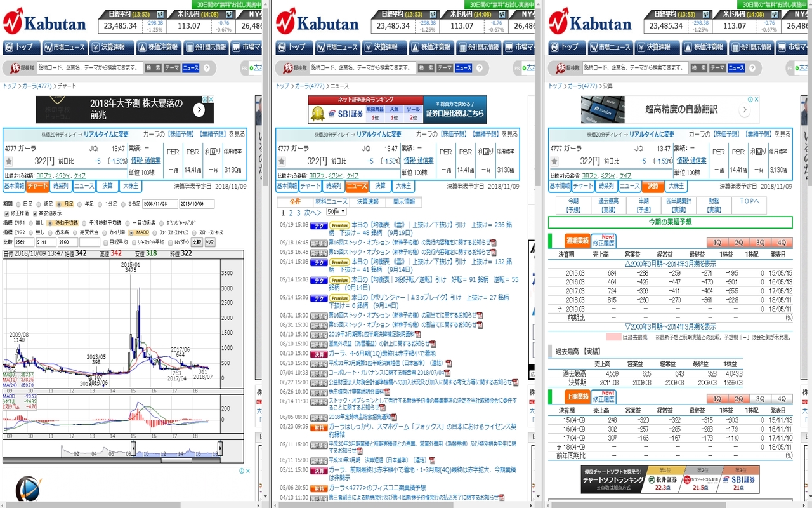Expand △2000年3月期～2014年3月期を表示
Viewport: 812px width, 508px height.
point(671,264)
